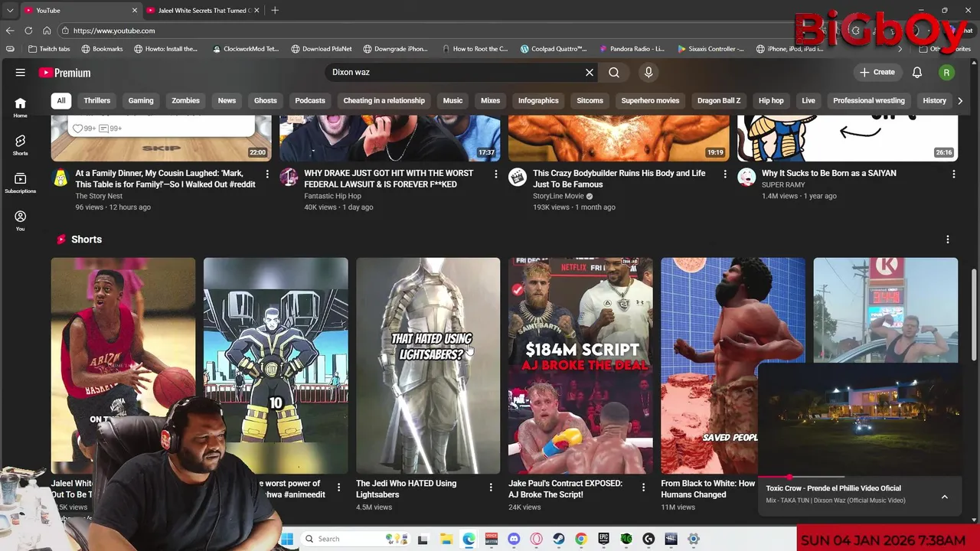Show more filter chips with right arrow
Image resolution: width=980 pixels, height=551 pixels.
960,100
